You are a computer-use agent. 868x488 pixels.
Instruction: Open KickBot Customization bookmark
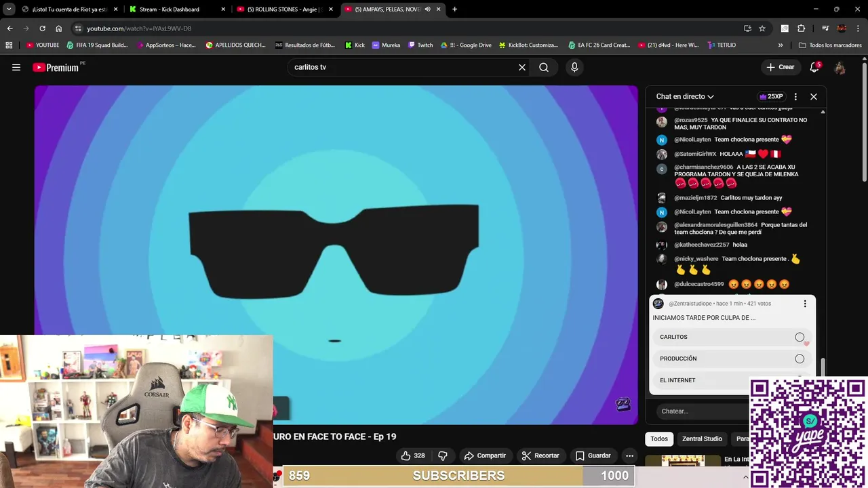click(x=528, y=45)
